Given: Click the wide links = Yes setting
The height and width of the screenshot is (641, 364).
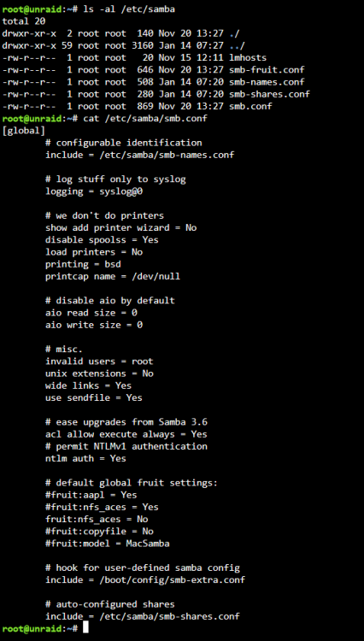Looking at the screenshot, I should tap(89, 385).
